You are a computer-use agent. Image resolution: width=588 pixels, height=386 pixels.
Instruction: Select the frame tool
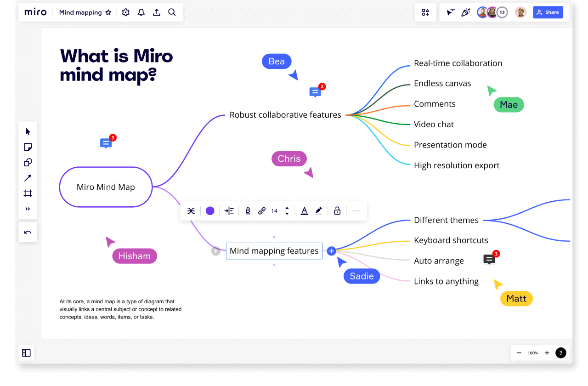[28, 193]
